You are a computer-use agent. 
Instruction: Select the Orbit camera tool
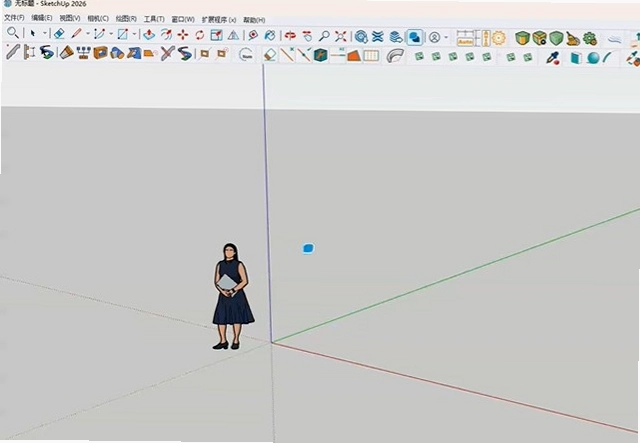(x=290, y=36)
